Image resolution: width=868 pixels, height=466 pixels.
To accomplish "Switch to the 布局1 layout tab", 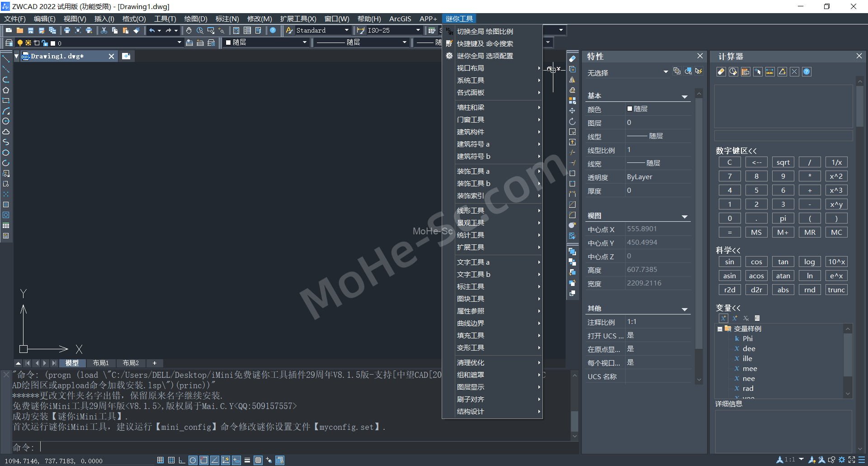I will point(100,363).
